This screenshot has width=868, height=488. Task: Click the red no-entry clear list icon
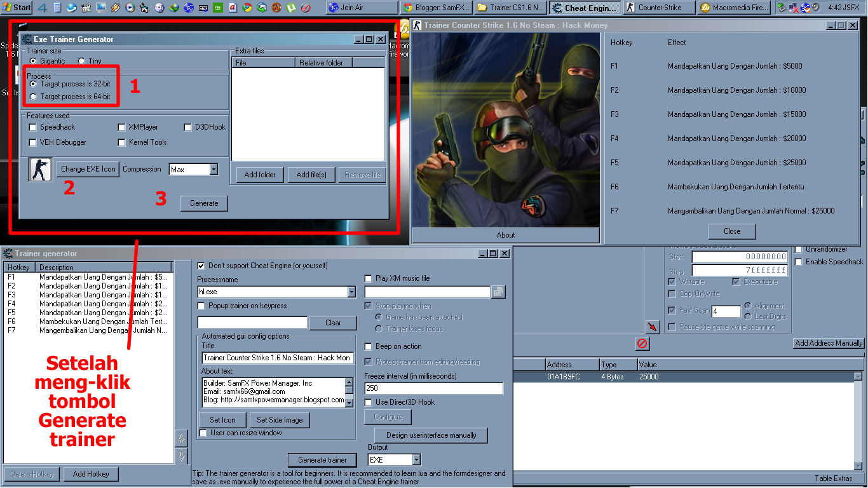click(642, 344)
